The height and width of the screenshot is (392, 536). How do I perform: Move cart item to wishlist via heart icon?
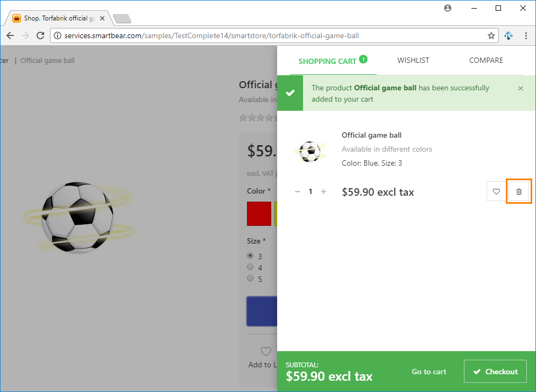point(496,191)
